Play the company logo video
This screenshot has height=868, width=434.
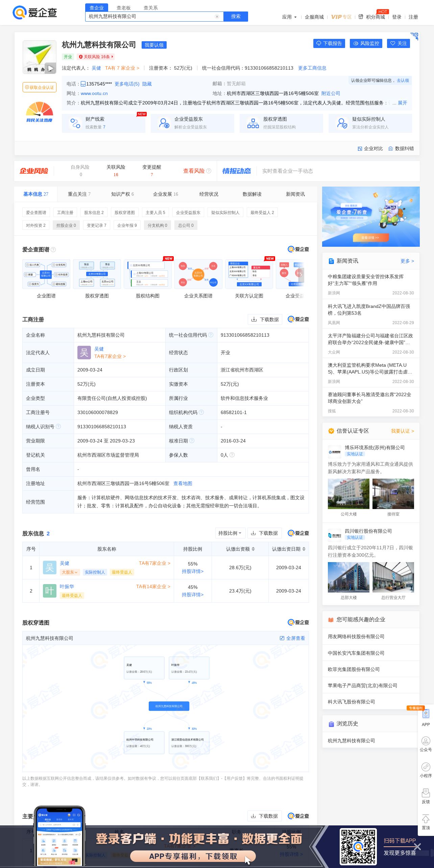(x=50, y=69)
